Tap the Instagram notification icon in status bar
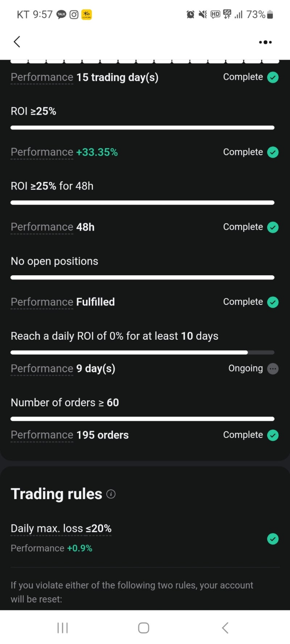Image resolution: width=290 pixels, height=644 pixels. [74, 14]
